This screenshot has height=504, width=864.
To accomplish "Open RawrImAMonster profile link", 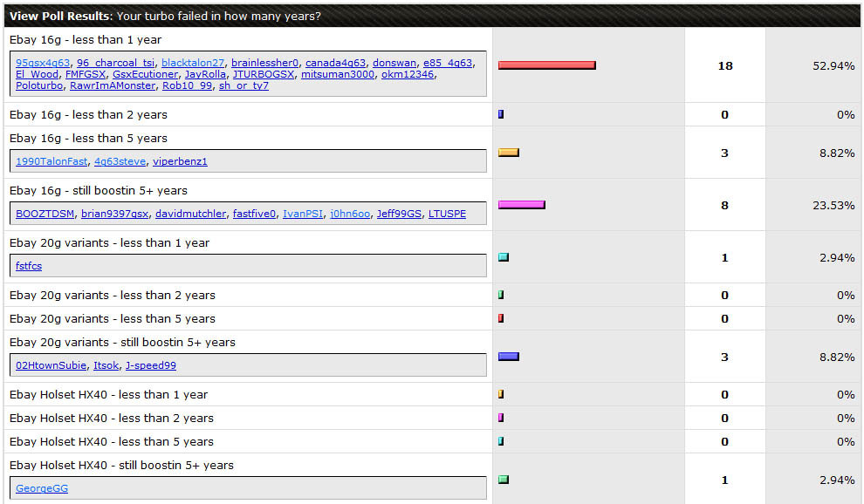I will [x=113, y=86].
